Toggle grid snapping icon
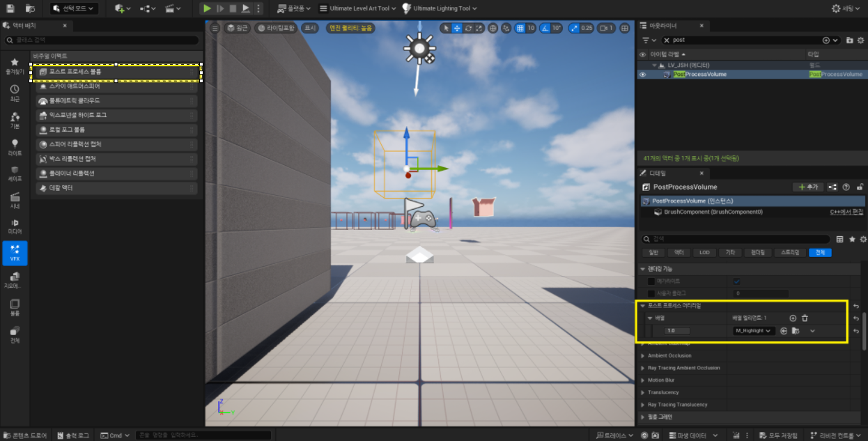The height and width of the screenshot is (441, 868). click(x=520, y=28)
